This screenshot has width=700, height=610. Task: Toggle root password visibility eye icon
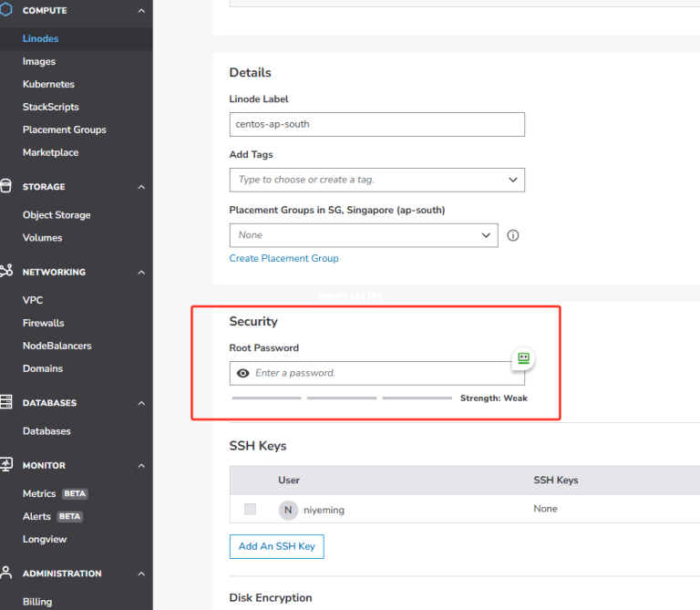242,373
